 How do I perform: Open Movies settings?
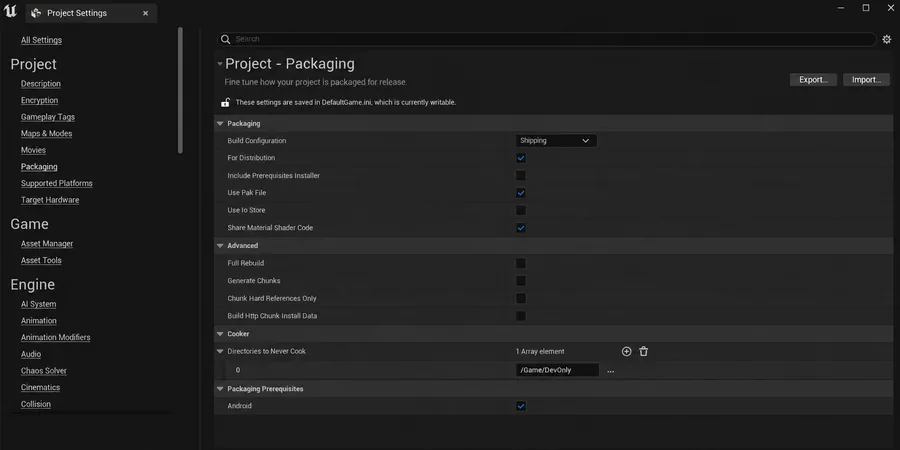(x=33, y=150)
